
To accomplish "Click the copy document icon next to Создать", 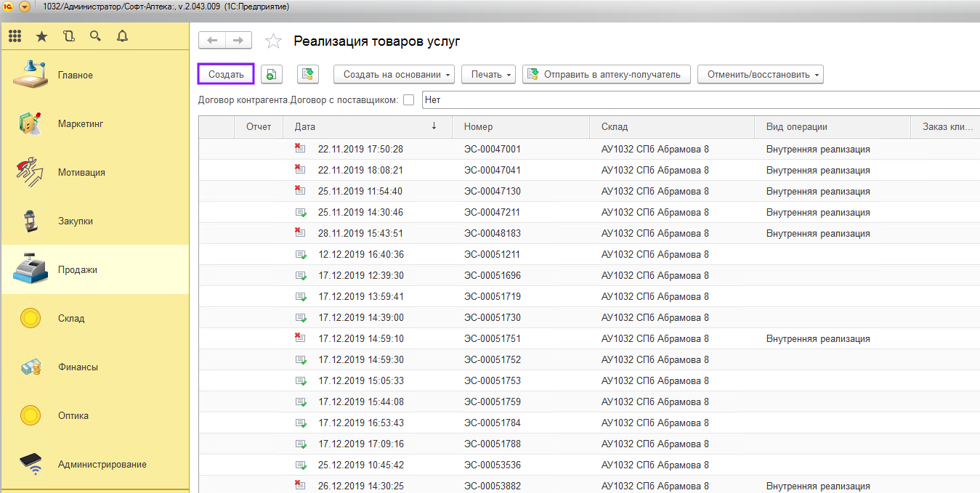I will pyautogui.click(x=270, y=74).
